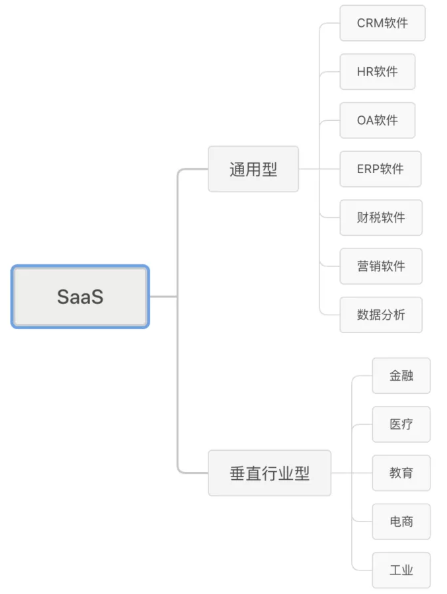Screen dimensions: 447x594
Task: Click the 财税软件 node
Action: click(381, 217)
